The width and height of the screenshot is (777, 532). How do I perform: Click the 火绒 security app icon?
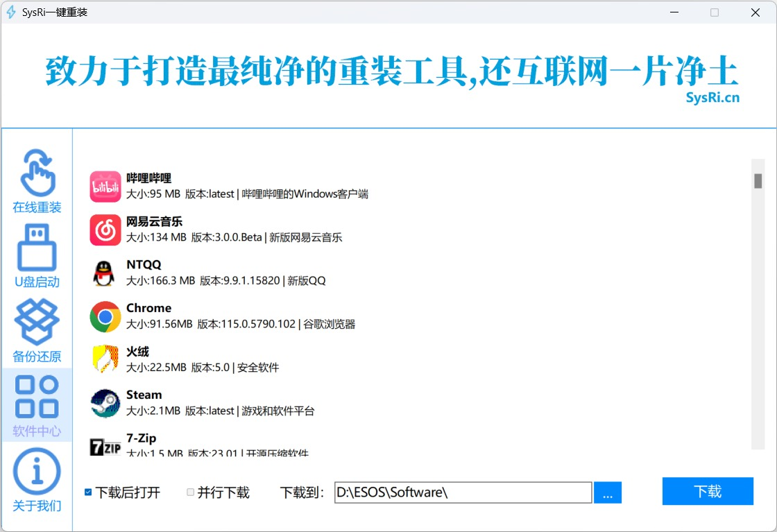(x=105, y=359)
